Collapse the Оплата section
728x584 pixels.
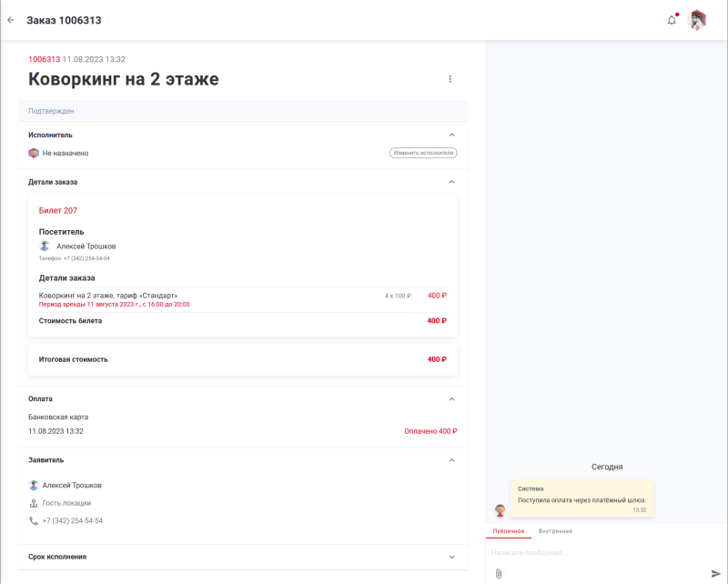(x=450, y=398)
